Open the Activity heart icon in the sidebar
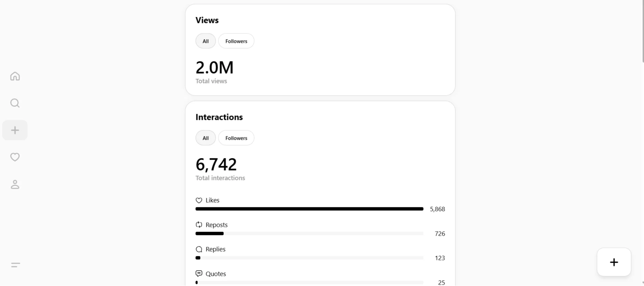 pos(15,157)
